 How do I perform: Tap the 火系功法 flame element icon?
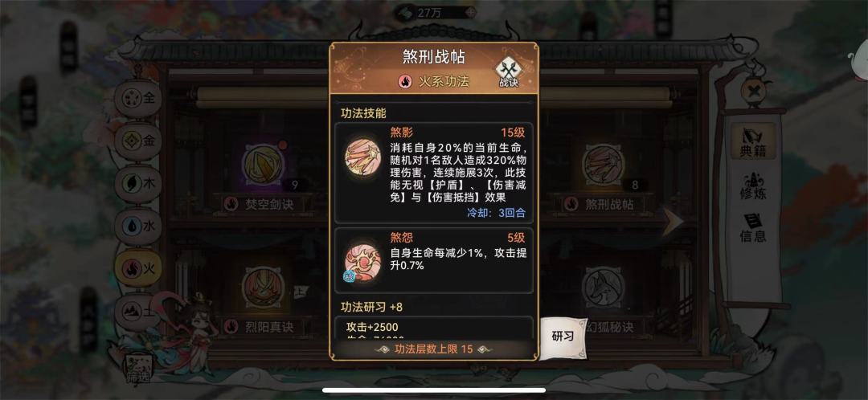[405, 81]
